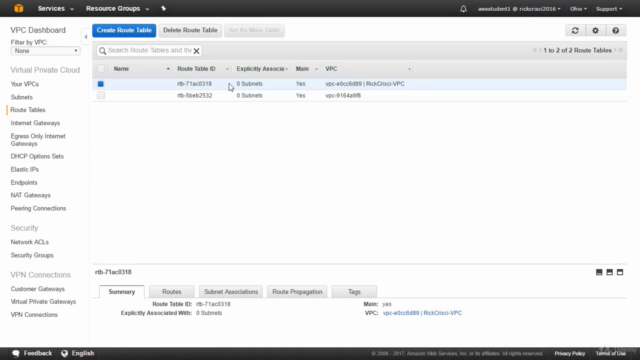The height and width of the screenshot is (360, 640).
Task: Open the Services dropdown menu
Action: (x=56, y=9)
